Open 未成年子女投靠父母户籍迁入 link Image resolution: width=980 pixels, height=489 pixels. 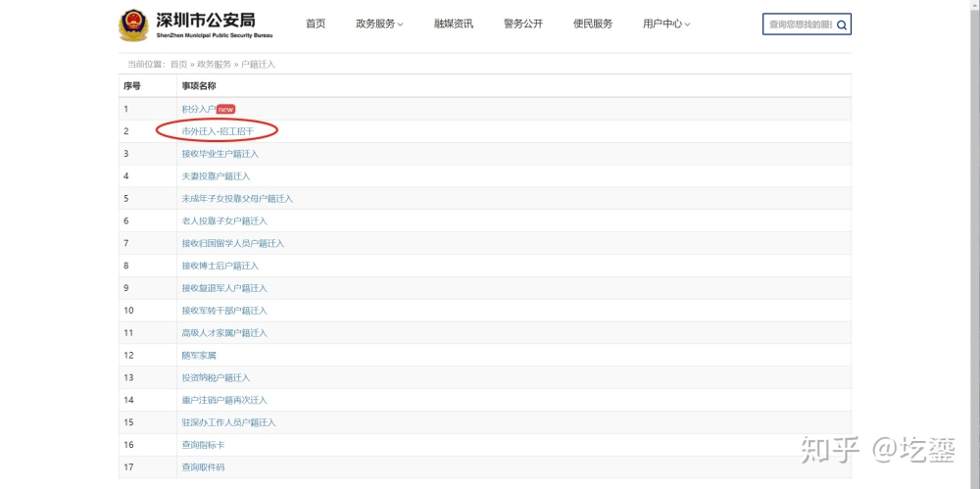237,199
